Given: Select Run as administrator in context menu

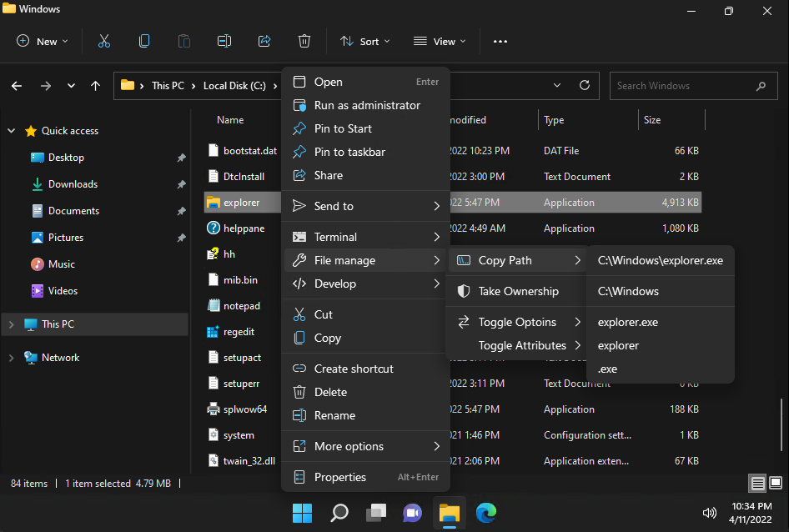Looking at the screenshot, I should tap(366, 105).
